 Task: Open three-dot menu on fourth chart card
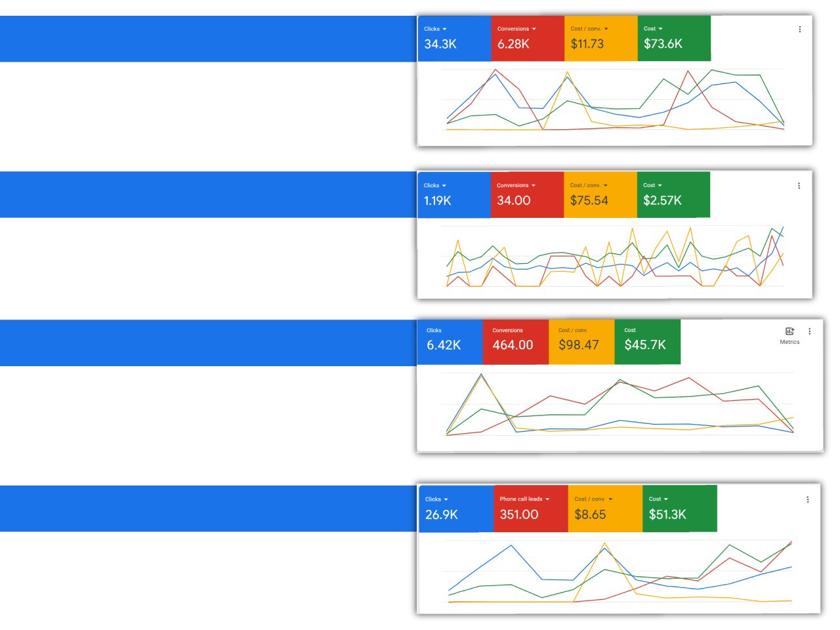point(807,499)
